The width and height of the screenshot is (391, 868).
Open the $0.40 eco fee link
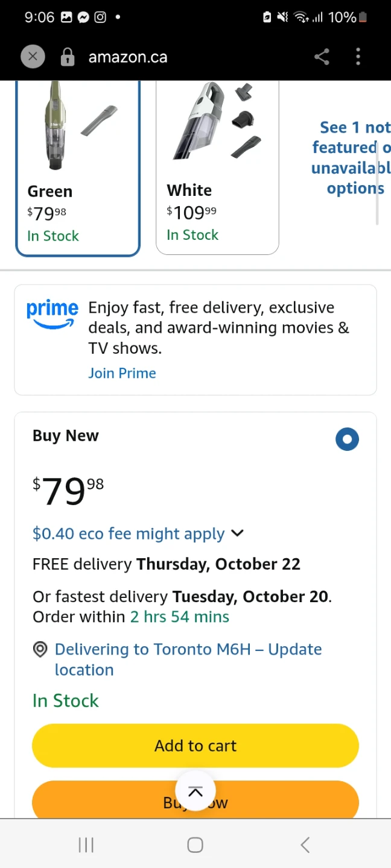coord(129,533)
